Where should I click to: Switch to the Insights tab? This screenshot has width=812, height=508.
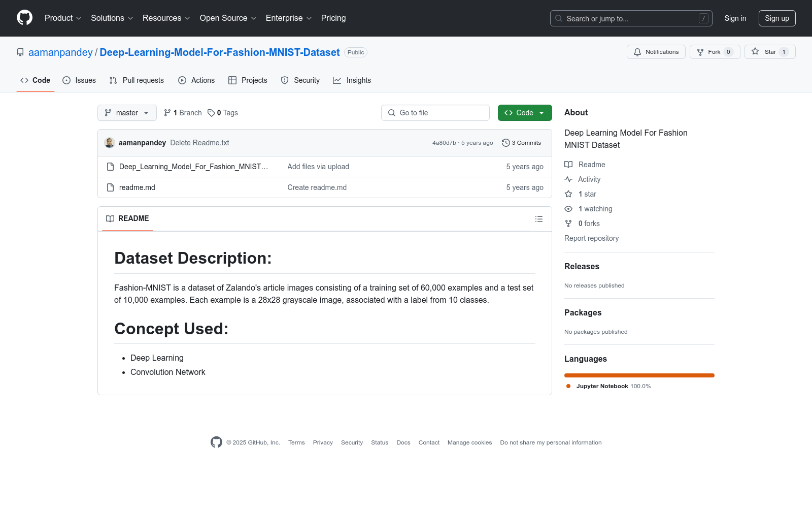coord(352,80)
